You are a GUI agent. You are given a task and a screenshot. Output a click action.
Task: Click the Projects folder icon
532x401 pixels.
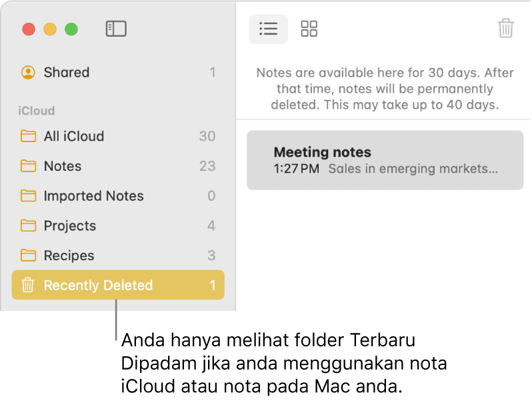[x=28, y=226]
